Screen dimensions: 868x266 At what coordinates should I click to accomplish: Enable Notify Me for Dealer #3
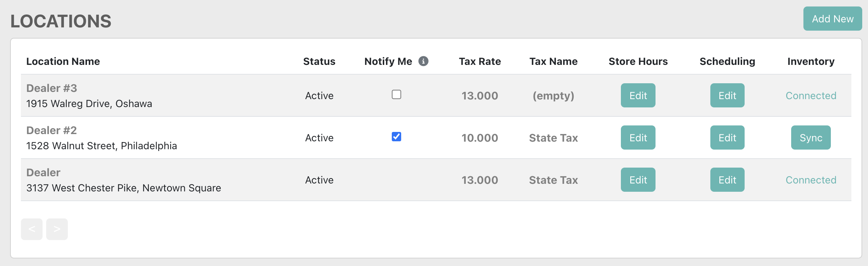click(x=396, y=94)
